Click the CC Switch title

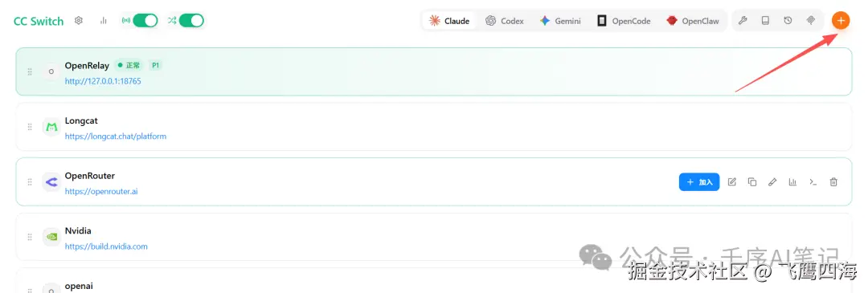click(x=39, y=21)
